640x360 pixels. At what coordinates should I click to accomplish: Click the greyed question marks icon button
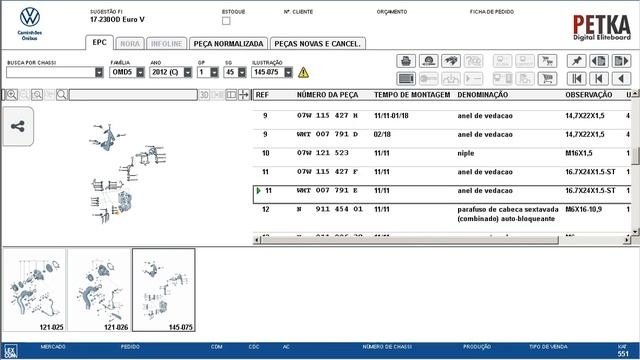[473, 61]
